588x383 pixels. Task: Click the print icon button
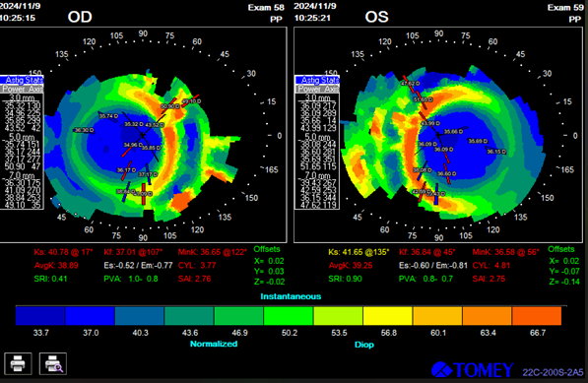[18, 363]
